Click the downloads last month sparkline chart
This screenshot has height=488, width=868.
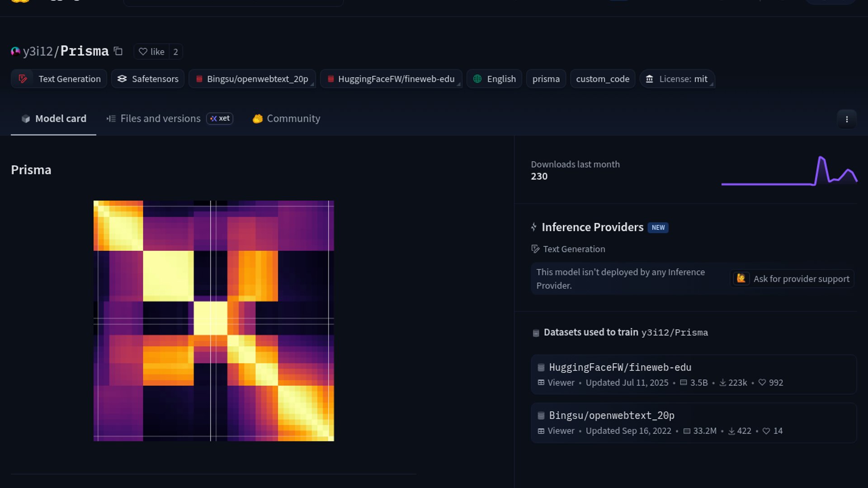click(789, 172)
